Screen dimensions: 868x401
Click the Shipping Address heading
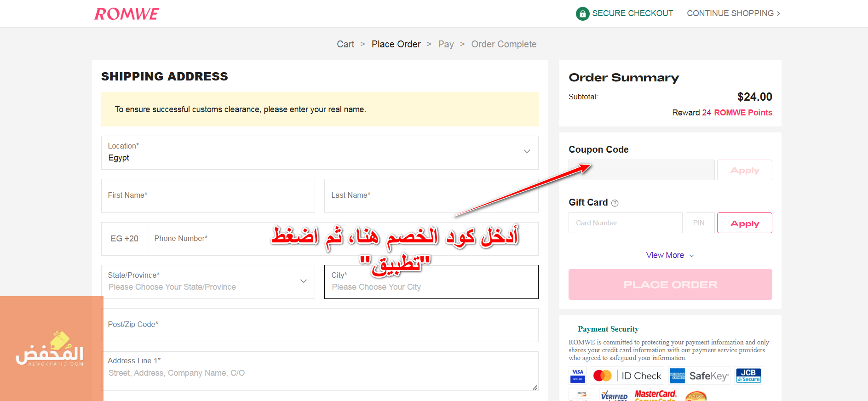[165, 76]
